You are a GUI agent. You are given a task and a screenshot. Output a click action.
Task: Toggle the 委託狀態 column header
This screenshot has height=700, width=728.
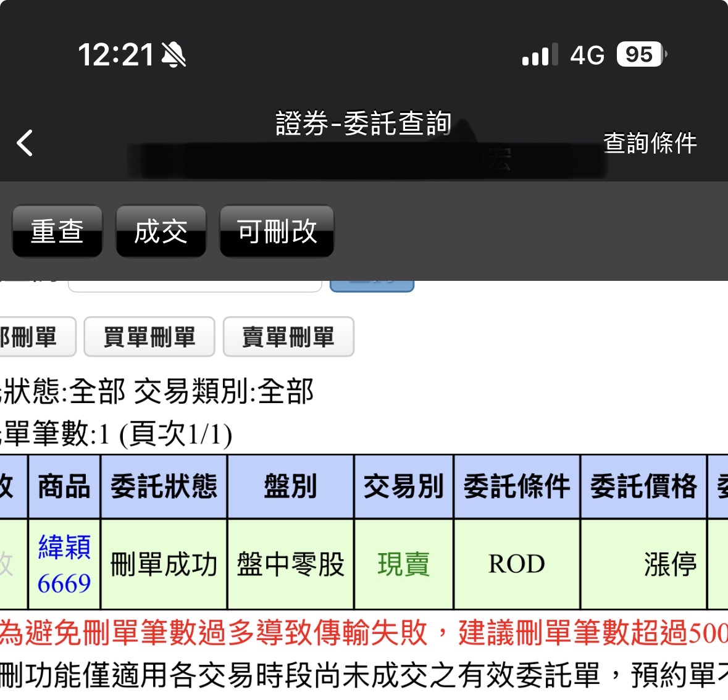(163, 486)
